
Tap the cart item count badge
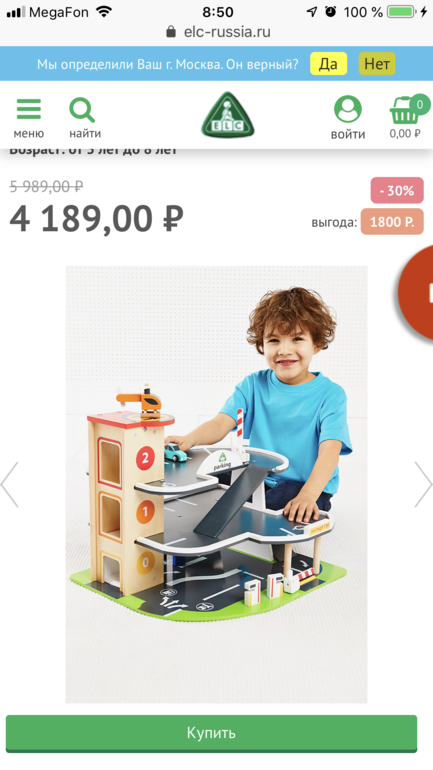click(x=419, y=104)
